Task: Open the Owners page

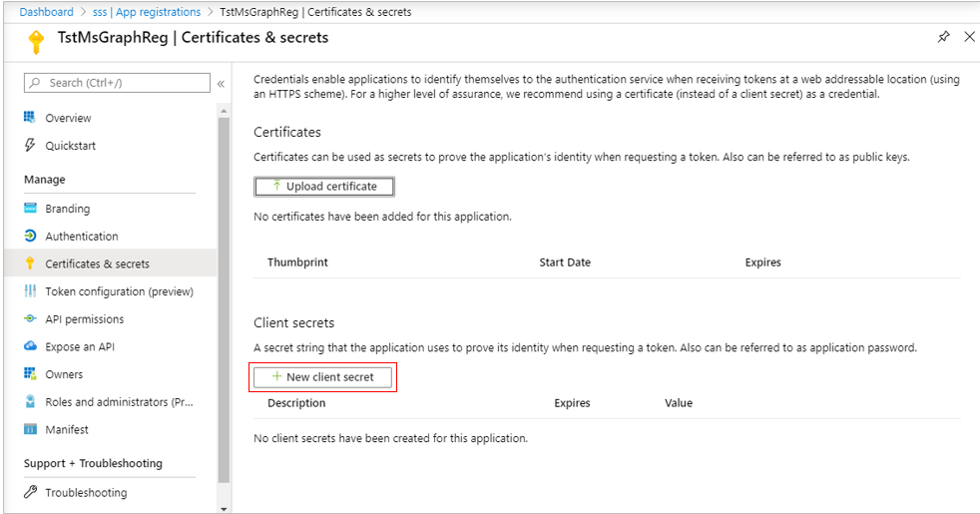Action: point(64,374)
